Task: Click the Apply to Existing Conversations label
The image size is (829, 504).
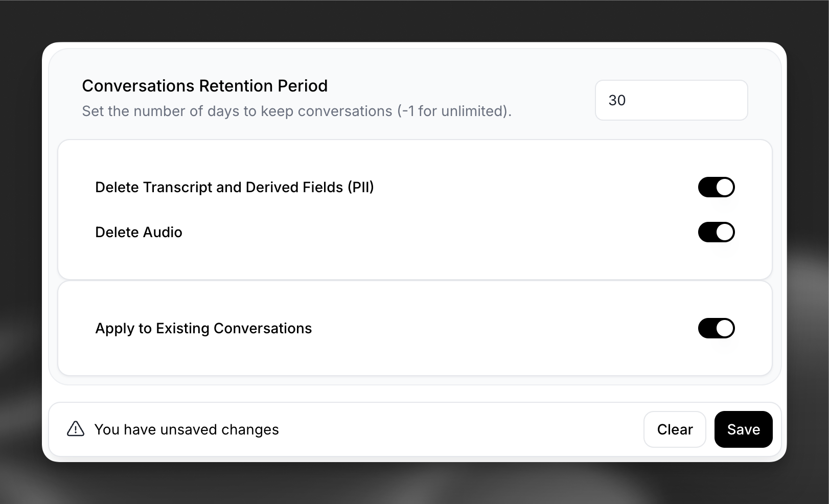Action: (203, 328)
